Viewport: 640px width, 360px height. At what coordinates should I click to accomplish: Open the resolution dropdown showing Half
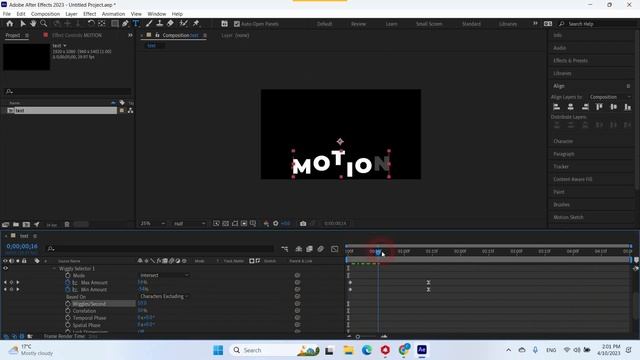[189, 224]
